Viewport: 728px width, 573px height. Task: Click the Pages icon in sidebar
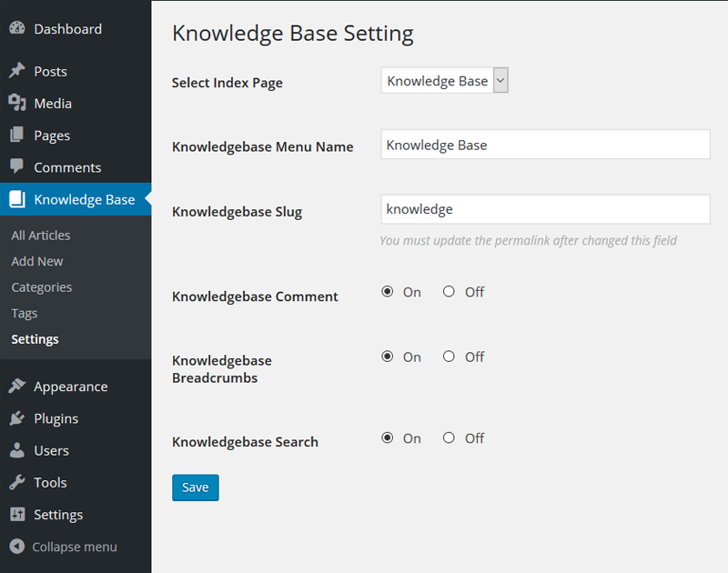16,135
